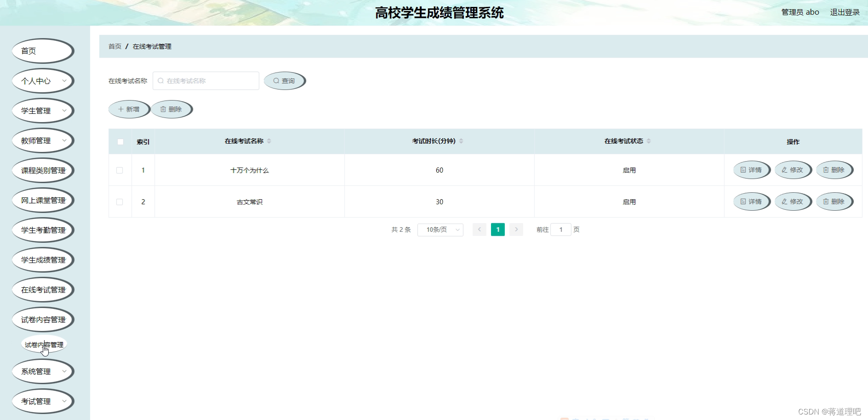Click the magnifier search icon in 查询 button
868x420 pixels.
tap(276, 80)
